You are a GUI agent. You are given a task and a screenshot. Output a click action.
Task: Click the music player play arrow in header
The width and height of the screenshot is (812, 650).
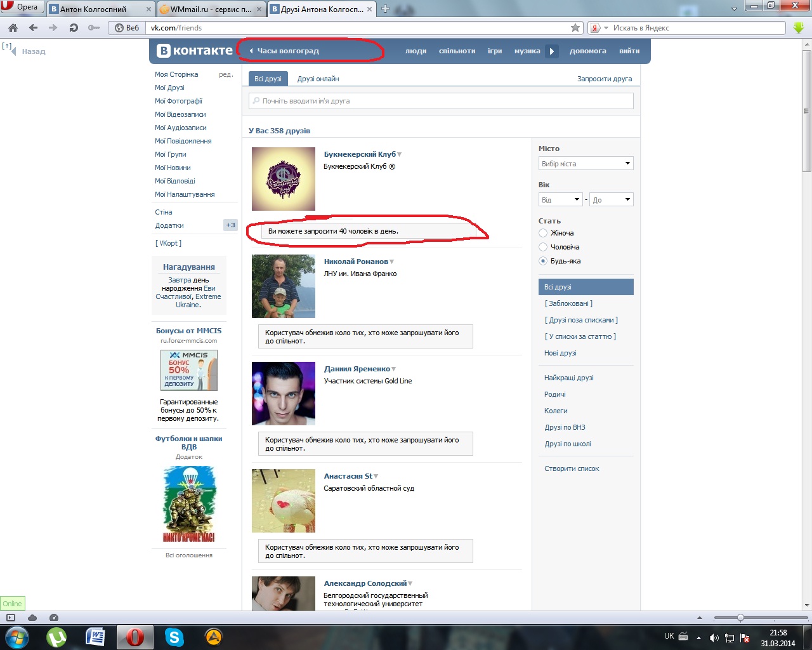tap(552, 51)
